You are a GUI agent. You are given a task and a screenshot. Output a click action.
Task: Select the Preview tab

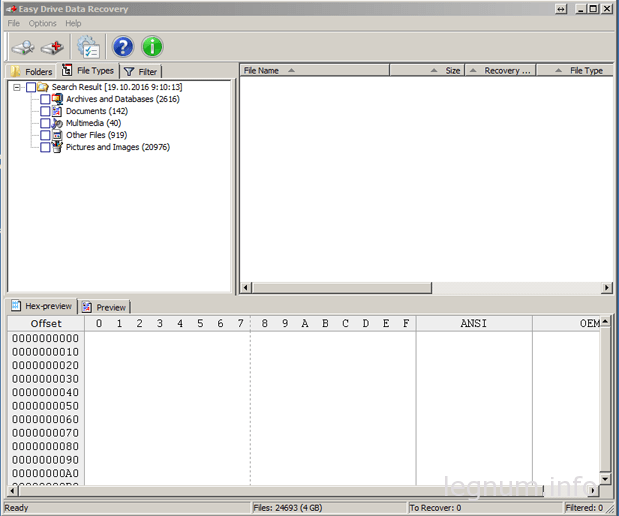point(105,307)
